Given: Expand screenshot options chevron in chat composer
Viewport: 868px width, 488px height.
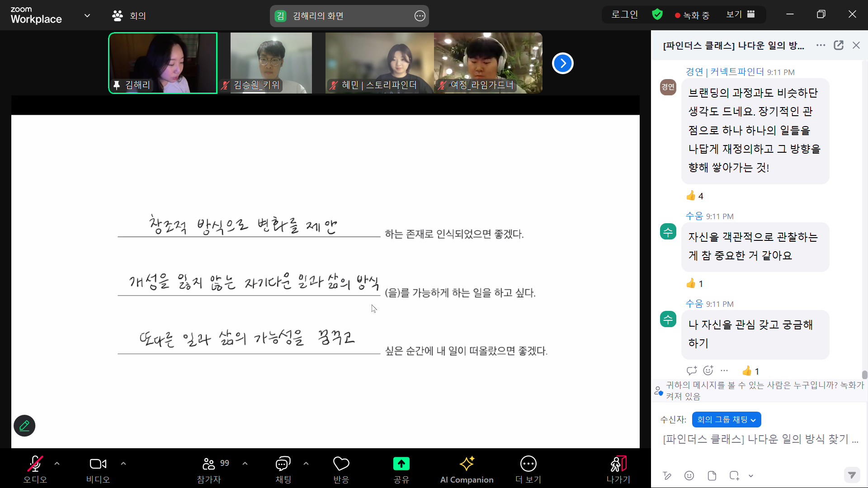Looking at the screenshot, I should (x=751, y=475).
